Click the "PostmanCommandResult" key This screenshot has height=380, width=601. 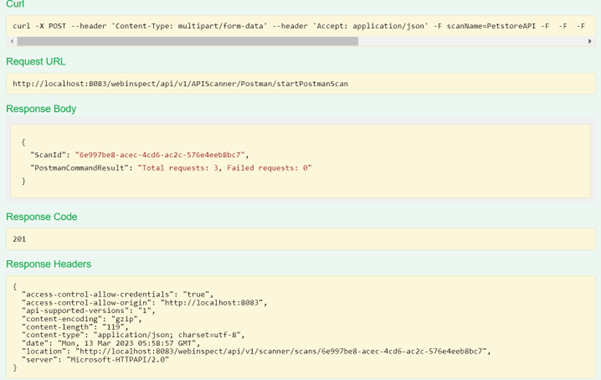[79, 168]
